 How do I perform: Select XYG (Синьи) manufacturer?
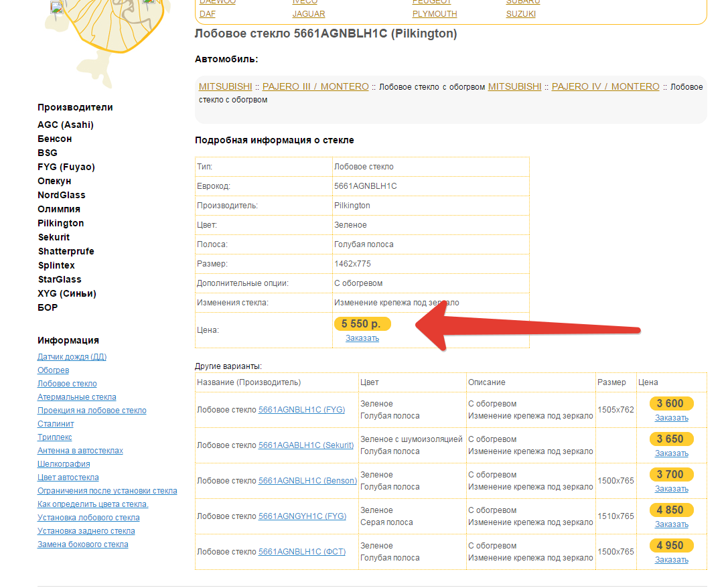(67, 293)
